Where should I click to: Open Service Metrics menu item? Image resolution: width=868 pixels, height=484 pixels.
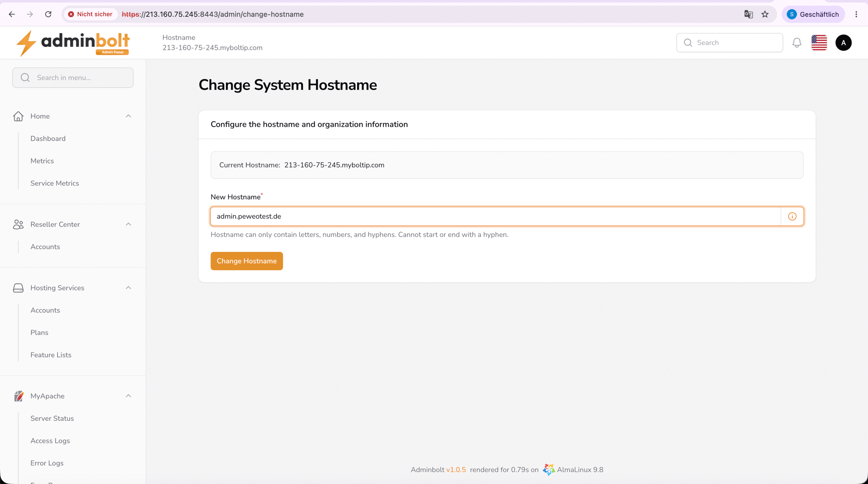(x=55, y=183)
